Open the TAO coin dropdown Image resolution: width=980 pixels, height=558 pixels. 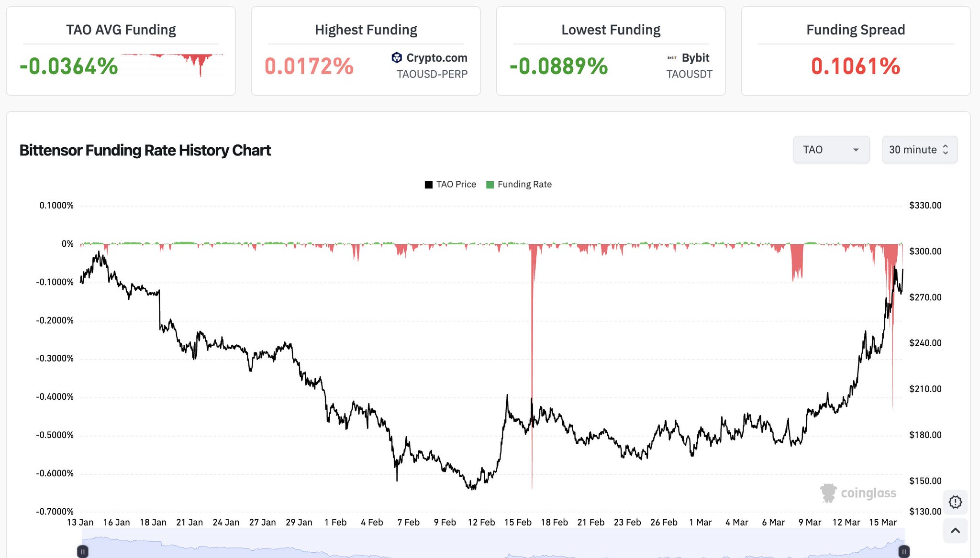[831, 150]
